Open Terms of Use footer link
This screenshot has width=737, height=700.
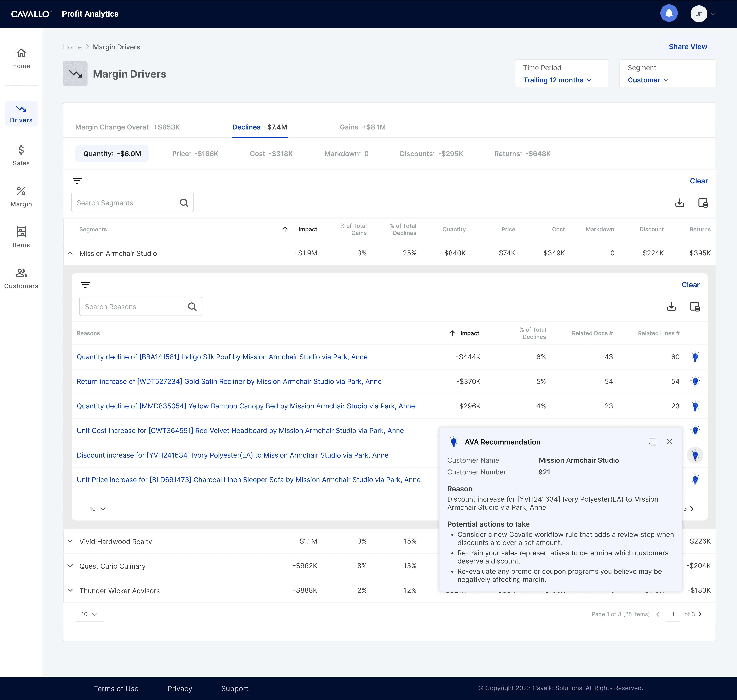[x=116, y=689]
